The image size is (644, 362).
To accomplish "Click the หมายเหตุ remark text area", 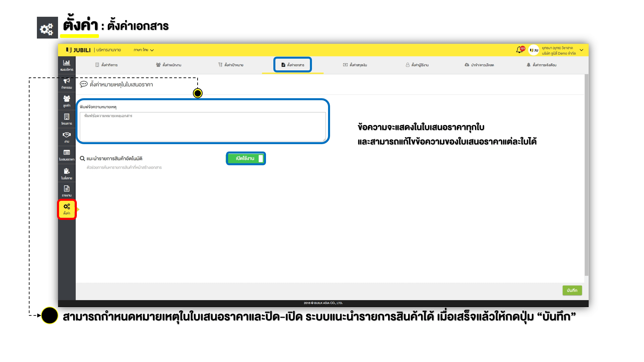I will [203, 127].
